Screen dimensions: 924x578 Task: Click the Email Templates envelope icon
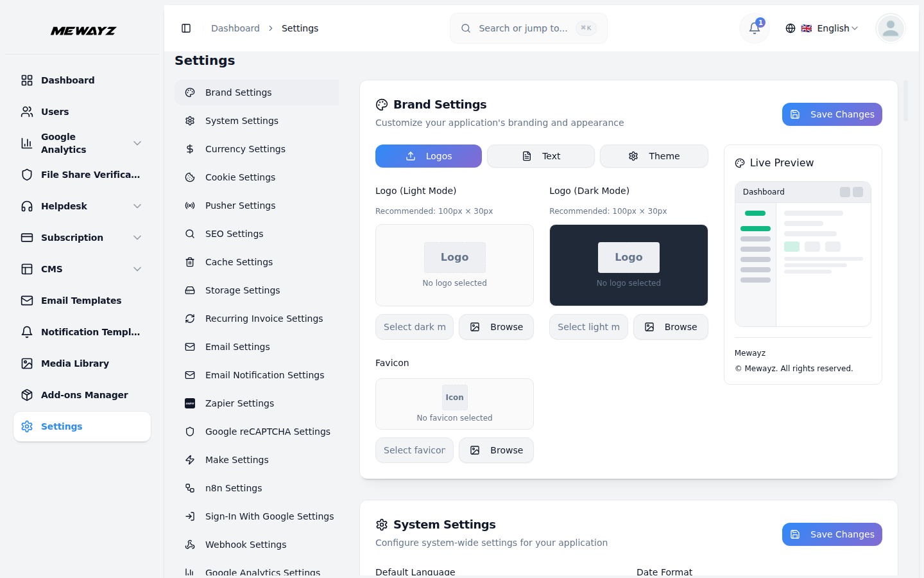point(27,301)
